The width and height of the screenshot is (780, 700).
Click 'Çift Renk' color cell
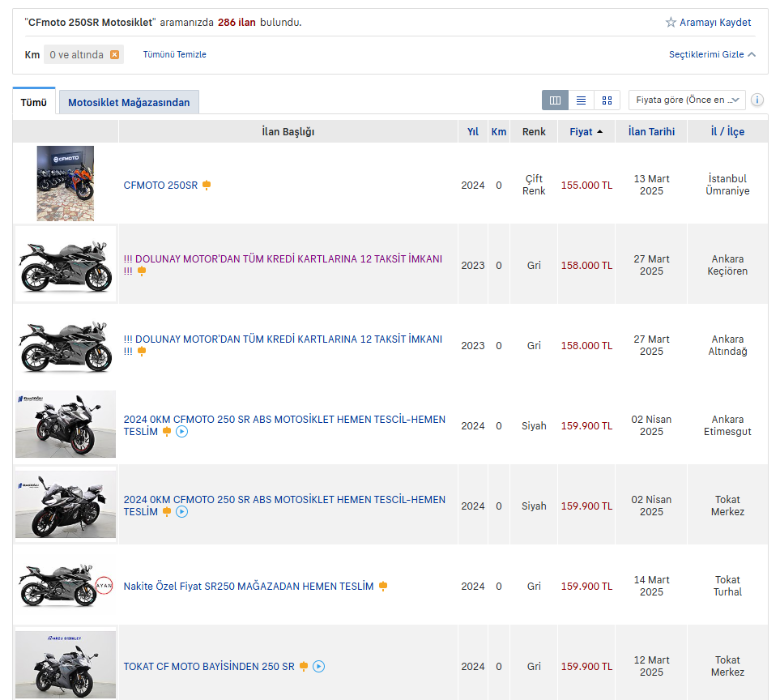(x=534, y=185)
